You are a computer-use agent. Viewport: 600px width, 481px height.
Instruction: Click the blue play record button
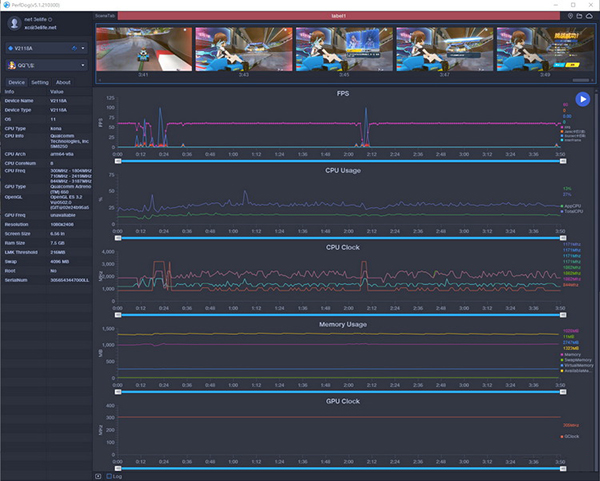(582, 99)
